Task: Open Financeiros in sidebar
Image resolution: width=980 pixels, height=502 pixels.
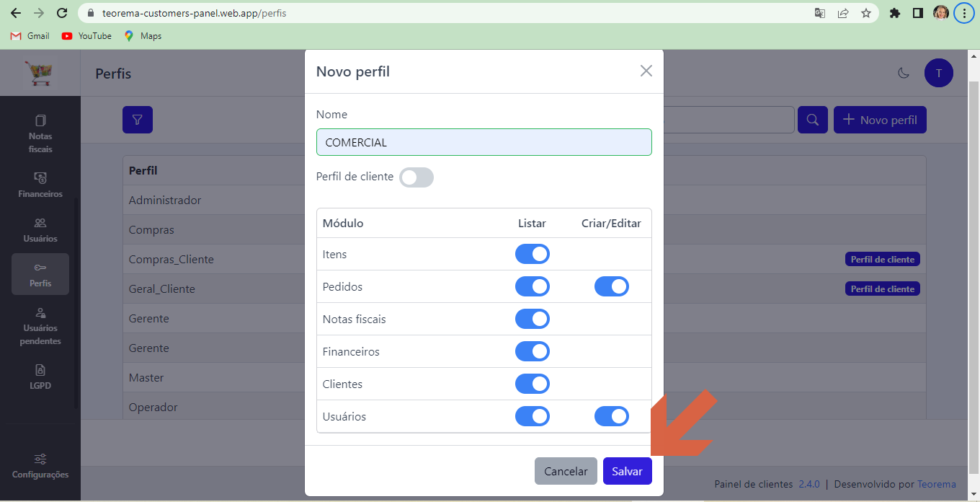Action: pos(40,185)
